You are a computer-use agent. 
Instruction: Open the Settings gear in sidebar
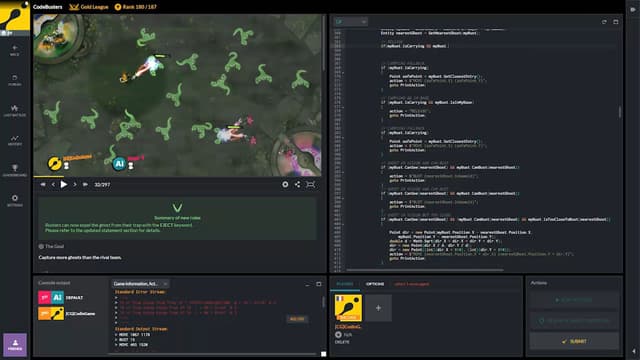pyautogui.click(x=15, y=200)
